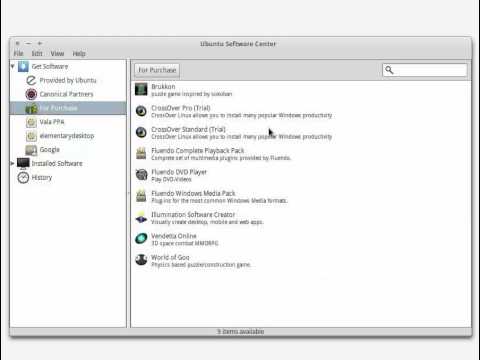480x360 pixels.
Task: Expand the Installed Software tree
Action: (12, 163)
